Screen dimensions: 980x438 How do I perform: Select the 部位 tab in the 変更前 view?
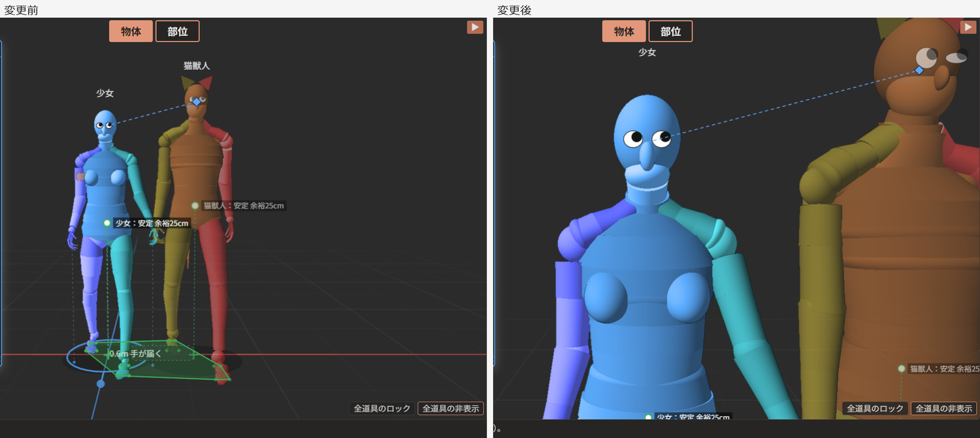[x=177, y=31]
